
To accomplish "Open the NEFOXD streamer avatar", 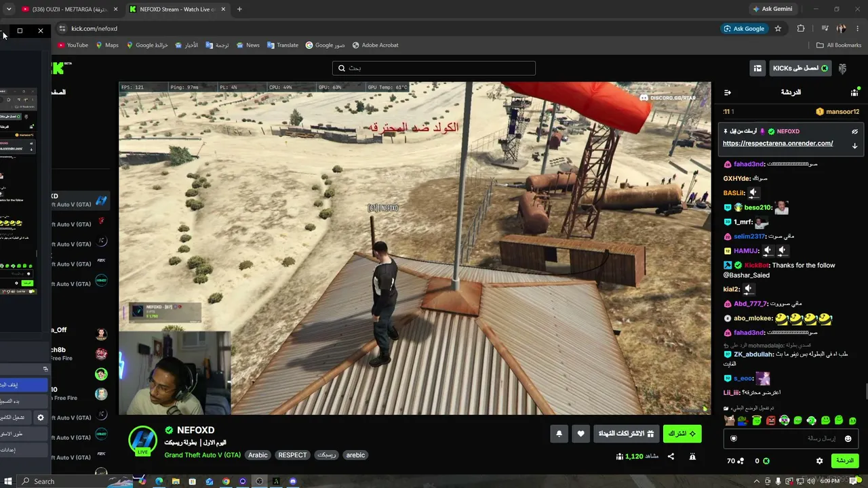I will coord(143,441).
